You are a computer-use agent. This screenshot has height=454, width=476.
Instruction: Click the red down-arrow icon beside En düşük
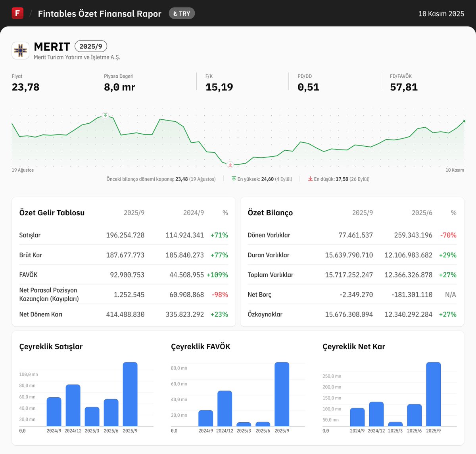pyautogui.click(x=310, y=179)
